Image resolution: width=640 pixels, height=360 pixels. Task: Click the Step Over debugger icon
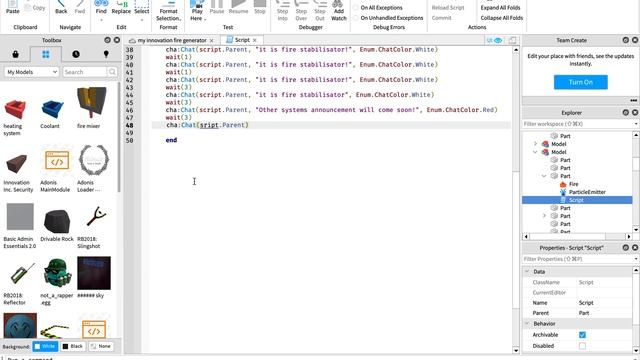(301, 11)
